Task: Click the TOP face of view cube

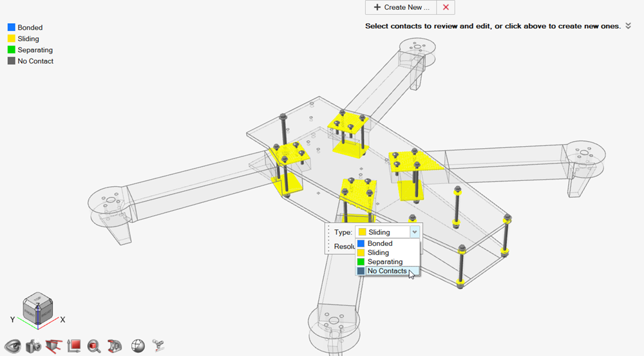Action: click(x=37, y=299)
